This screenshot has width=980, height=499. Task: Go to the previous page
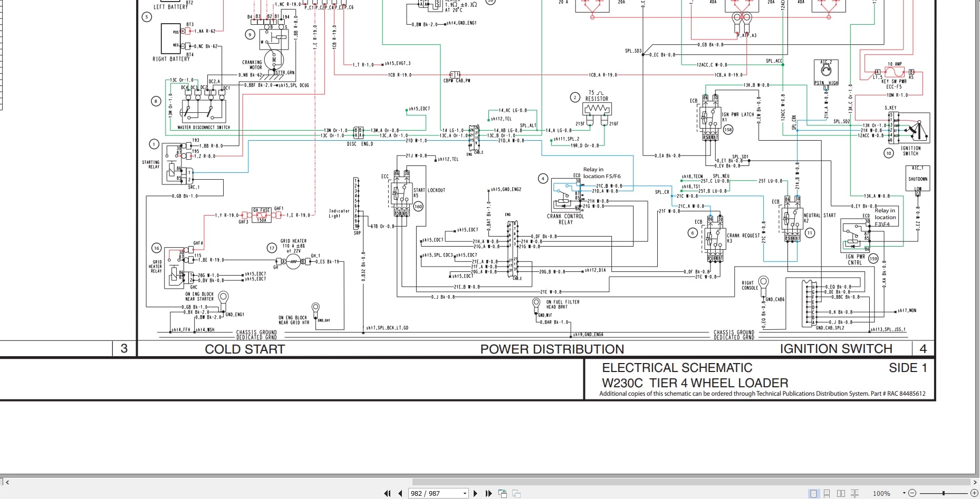click(x=400, y=494)
